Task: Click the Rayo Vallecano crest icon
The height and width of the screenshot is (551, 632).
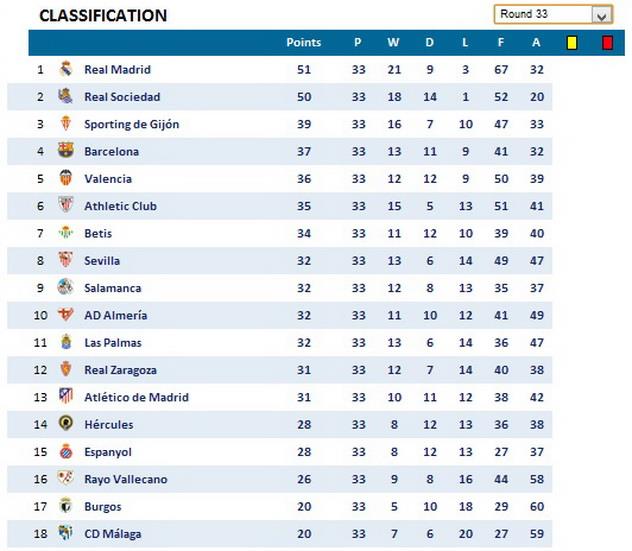Action: 66,479
